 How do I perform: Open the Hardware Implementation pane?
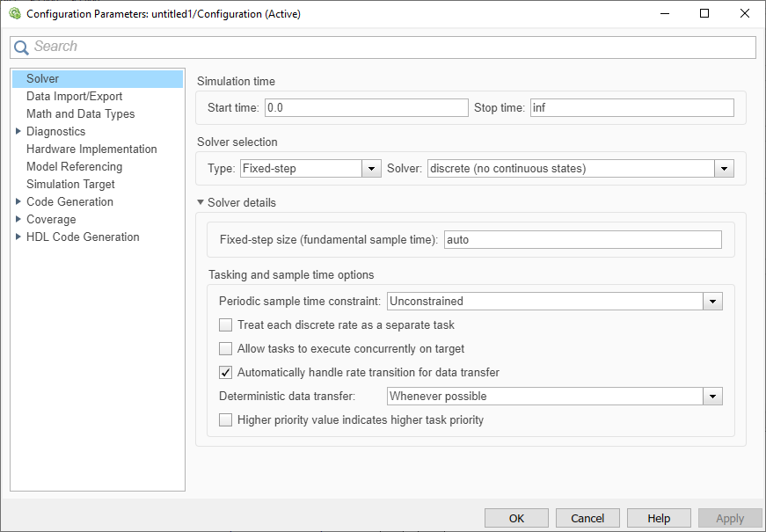tap(91, 149)
